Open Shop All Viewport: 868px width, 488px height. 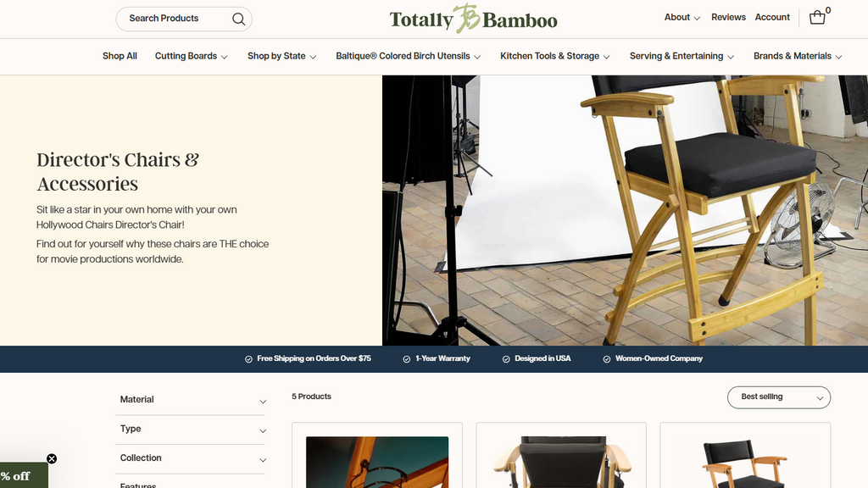click(x=120, y=56)
